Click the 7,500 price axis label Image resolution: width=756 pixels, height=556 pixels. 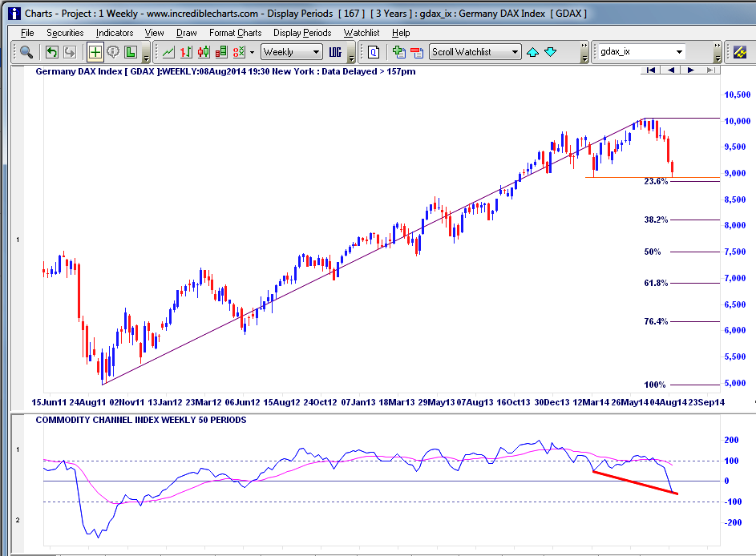point(735,252)
